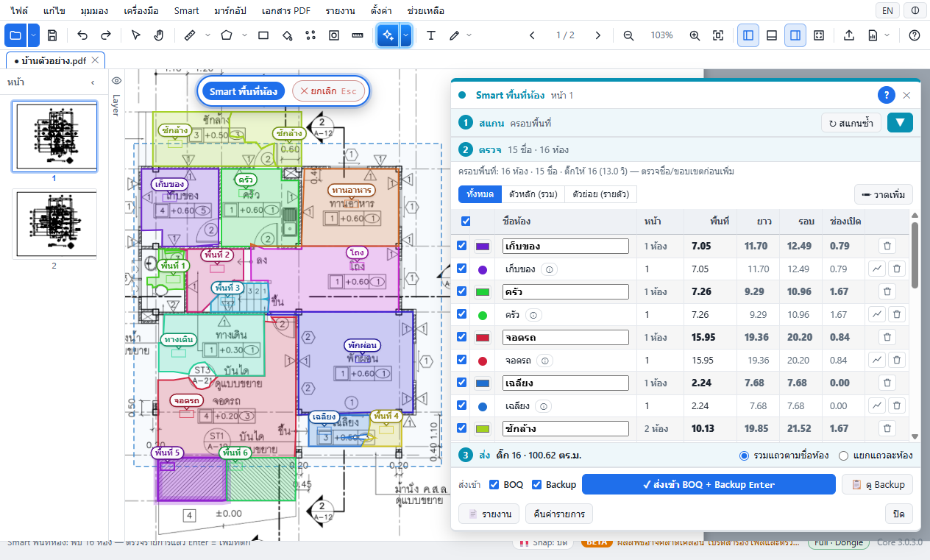Uncheck the bold จอดรถ group checkbox
Viewport: 930px width, 560px height.
point(462,337)
